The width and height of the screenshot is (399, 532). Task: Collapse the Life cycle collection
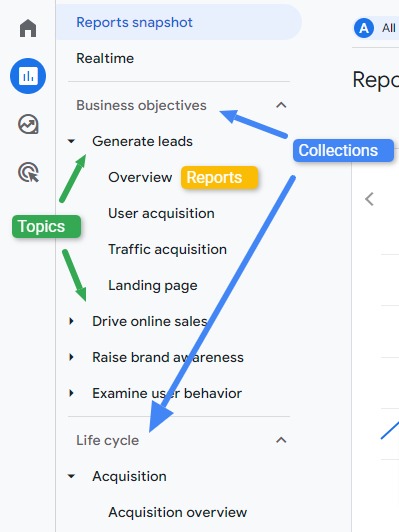pos(281,440)
